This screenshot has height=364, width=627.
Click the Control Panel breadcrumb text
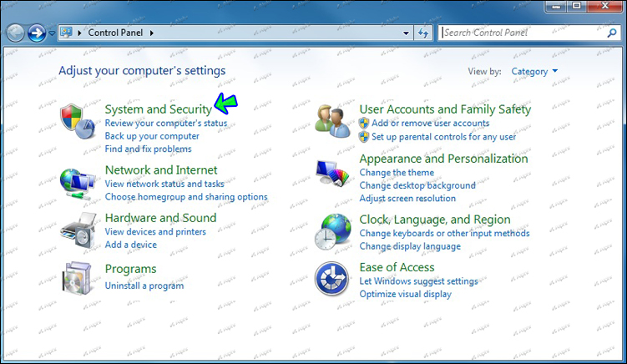(115, 33)
